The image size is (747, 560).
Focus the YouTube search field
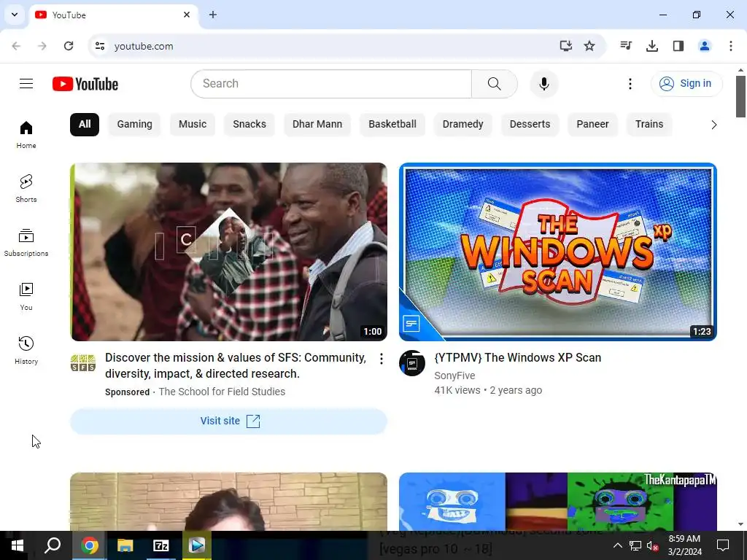[332, 84]
